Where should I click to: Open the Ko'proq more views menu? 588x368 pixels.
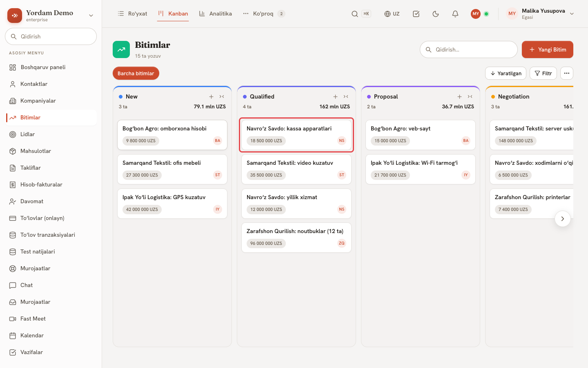pos(264,14)
